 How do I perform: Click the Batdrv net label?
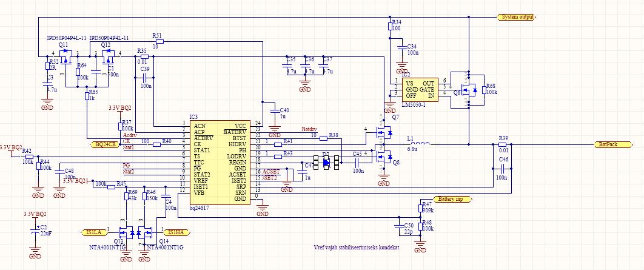click(309, 129)
